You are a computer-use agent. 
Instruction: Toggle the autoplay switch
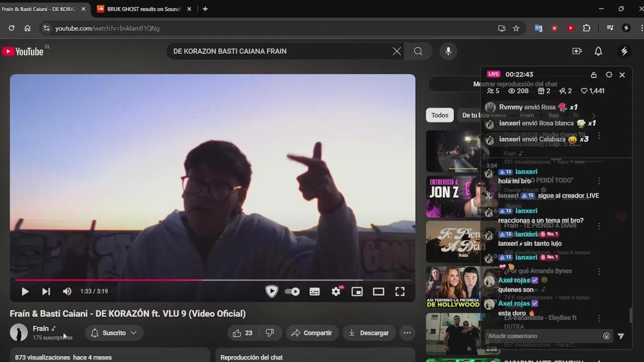click(292, 292)
